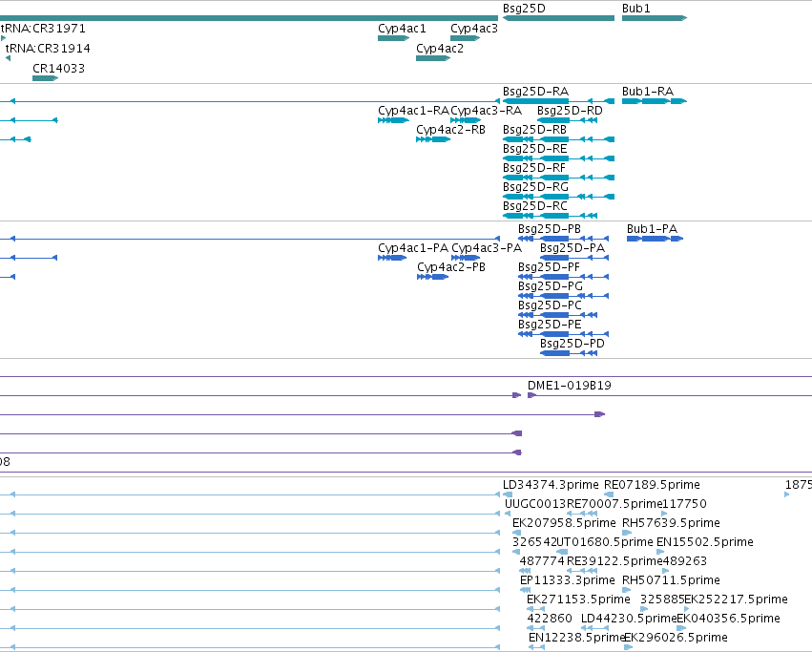The width and height of the screenshot is (812, 652).
Task: Click transcript label Bsg25D-RC
Action: [535, 206]
